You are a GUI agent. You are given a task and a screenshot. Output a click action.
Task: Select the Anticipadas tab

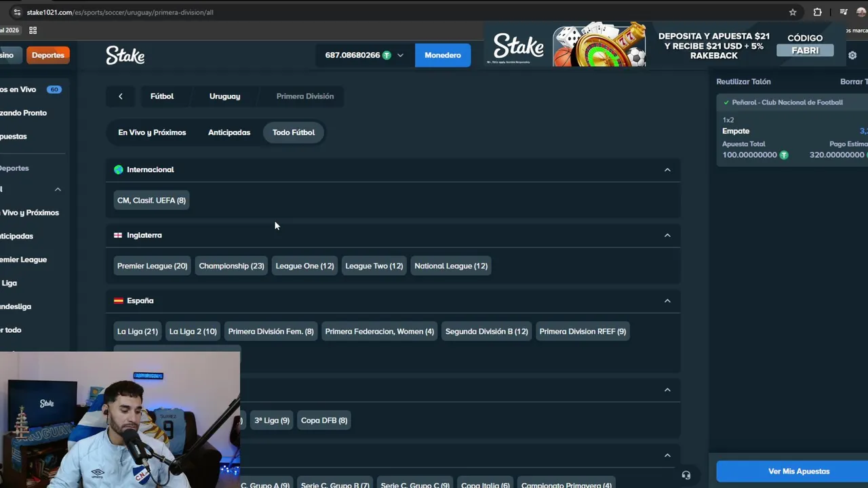coord(229,132)
